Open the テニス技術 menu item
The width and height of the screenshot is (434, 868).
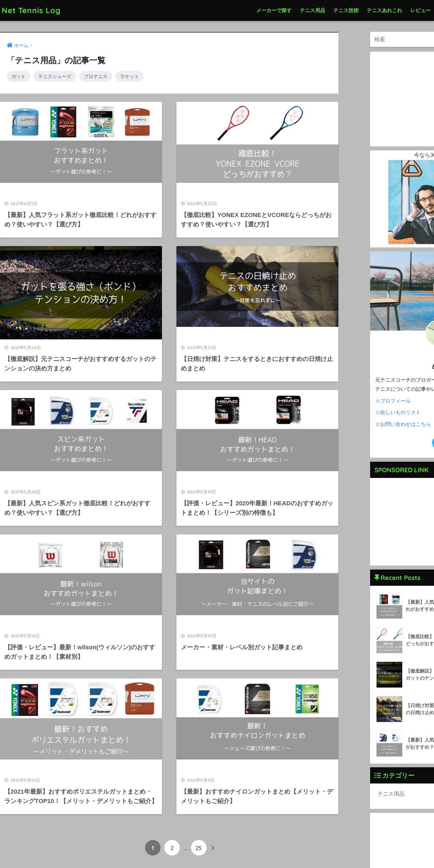pos(346,10)
